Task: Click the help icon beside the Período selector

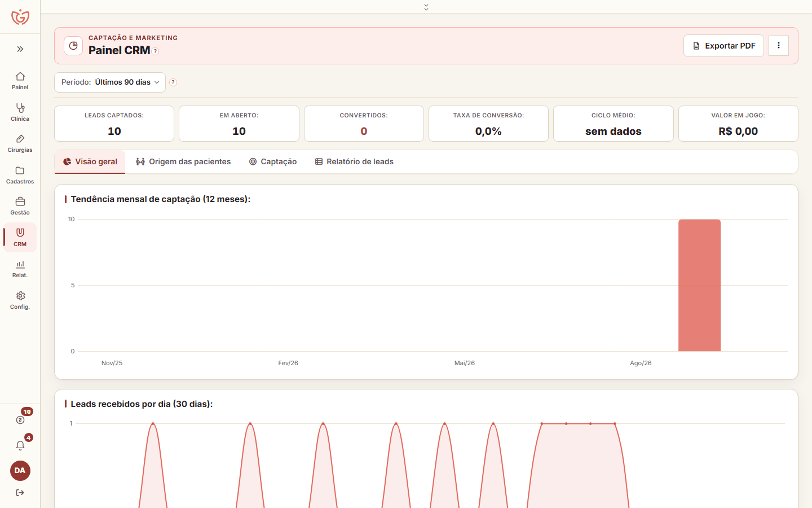Action: 173,82
